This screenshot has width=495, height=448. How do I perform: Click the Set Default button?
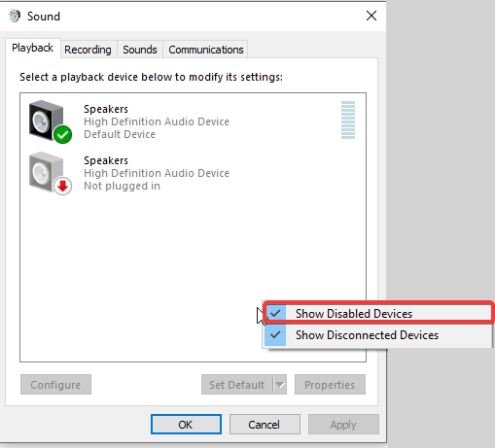tap(237, 385)
